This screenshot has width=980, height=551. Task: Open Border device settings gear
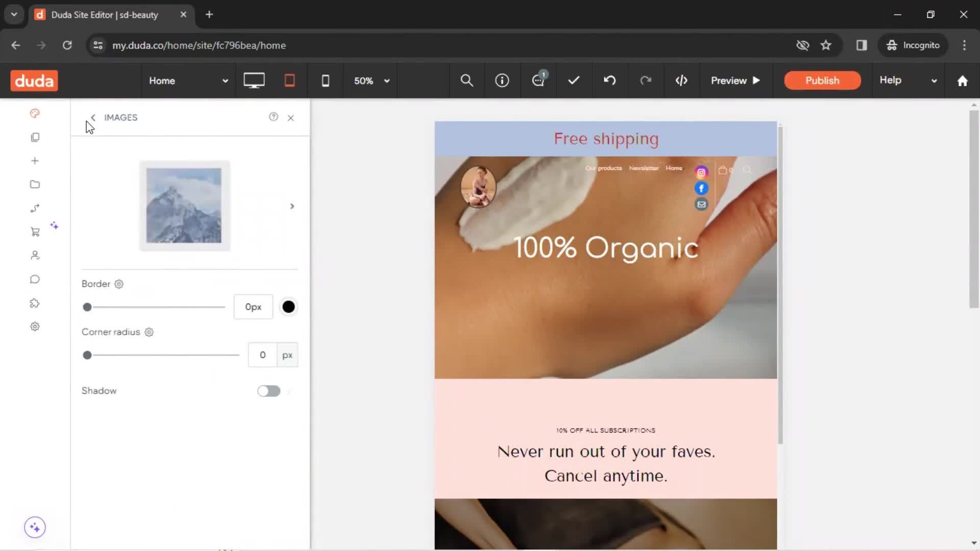click(119, 284)
